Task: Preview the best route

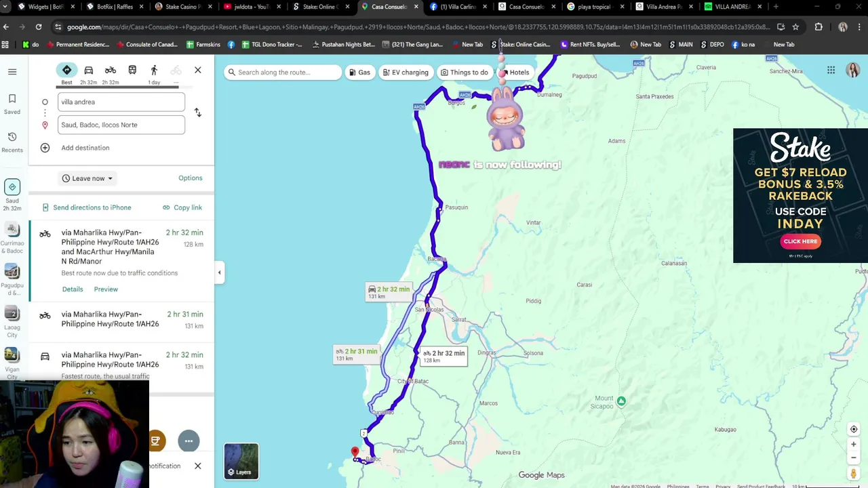Action: pos(106,289)
